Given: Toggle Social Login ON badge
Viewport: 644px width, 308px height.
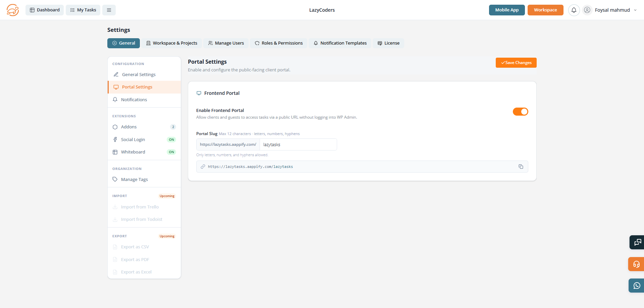Looking at the screenshot, I should [x=171, y=139].
